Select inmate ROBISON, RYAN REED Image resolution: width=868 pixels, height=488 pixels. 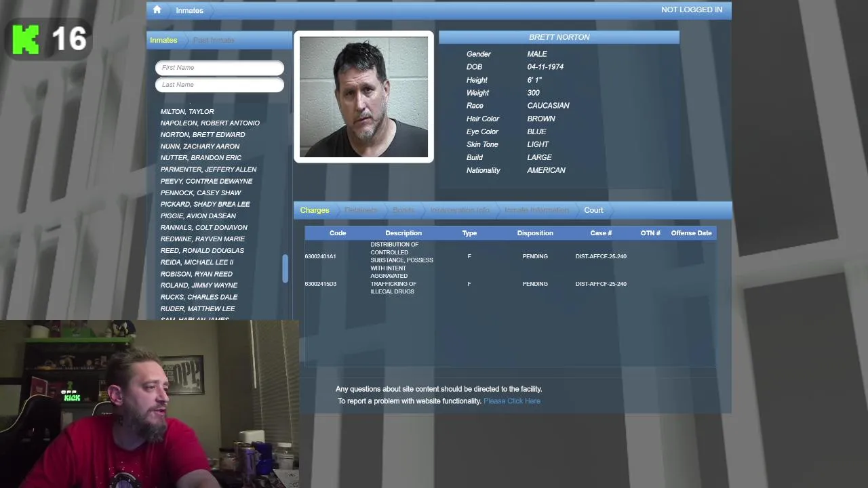click(196, 274)
